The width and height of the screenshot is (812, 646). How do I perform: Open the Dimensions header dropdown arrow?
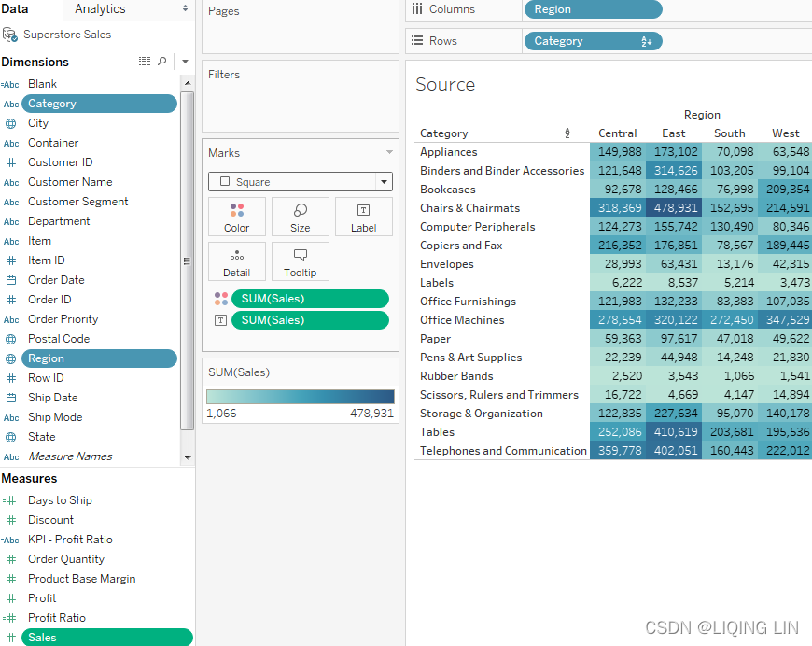(x=185, y=62)
